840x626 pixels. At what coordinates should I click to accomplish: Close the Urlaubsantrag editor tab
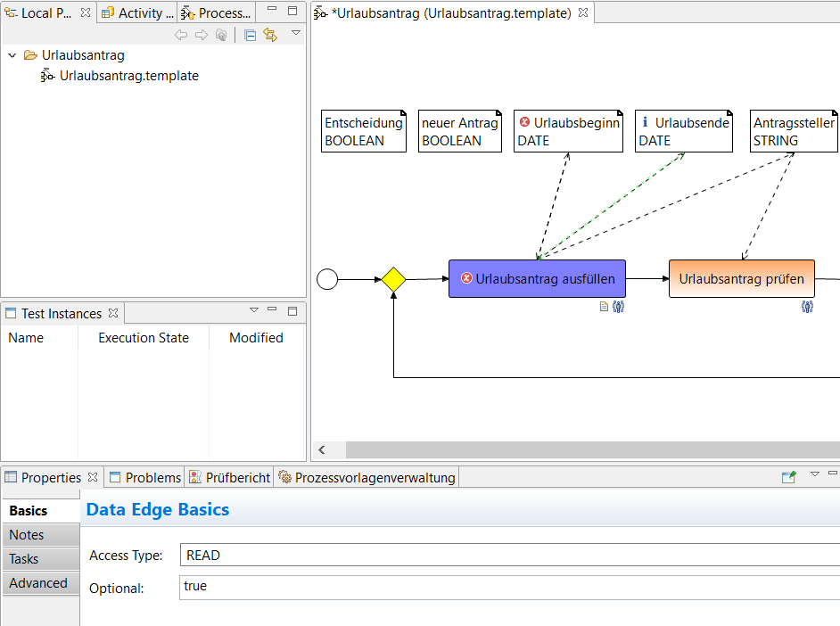pyautogui.click(x=583, y=12)
